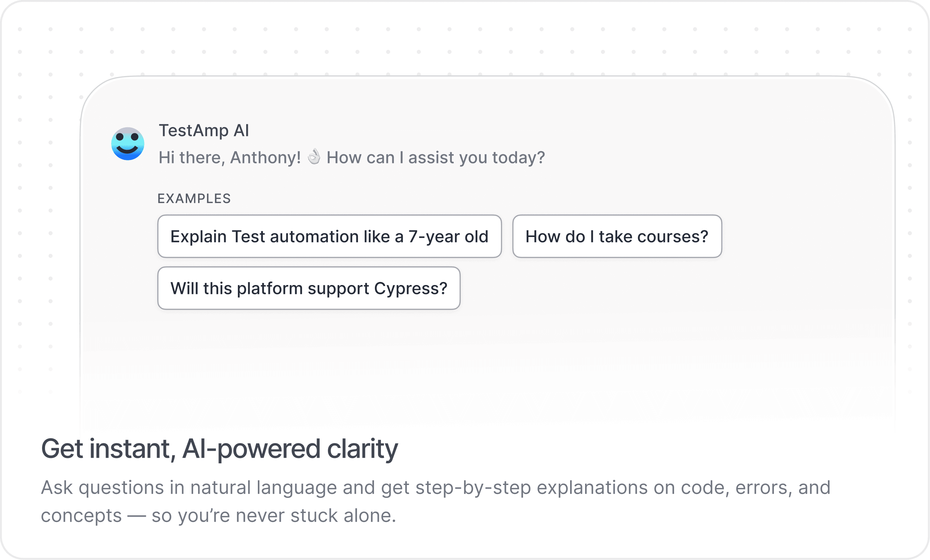This screenshot has width=930, height=560.
Task: Click the TestAmp AI smiley avatar
Action: 127,144
